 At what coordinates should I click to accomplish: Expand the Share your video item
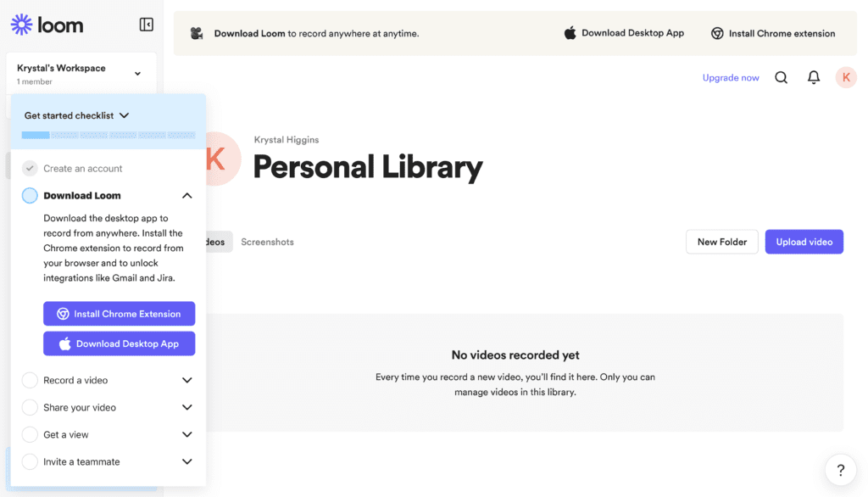click(187, 408)
